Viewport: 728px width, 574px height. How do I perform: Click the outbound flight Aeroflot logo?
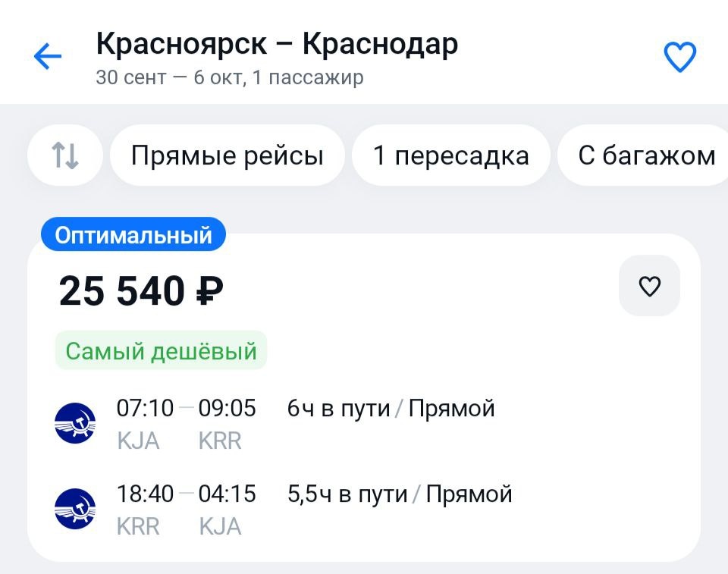75,423
